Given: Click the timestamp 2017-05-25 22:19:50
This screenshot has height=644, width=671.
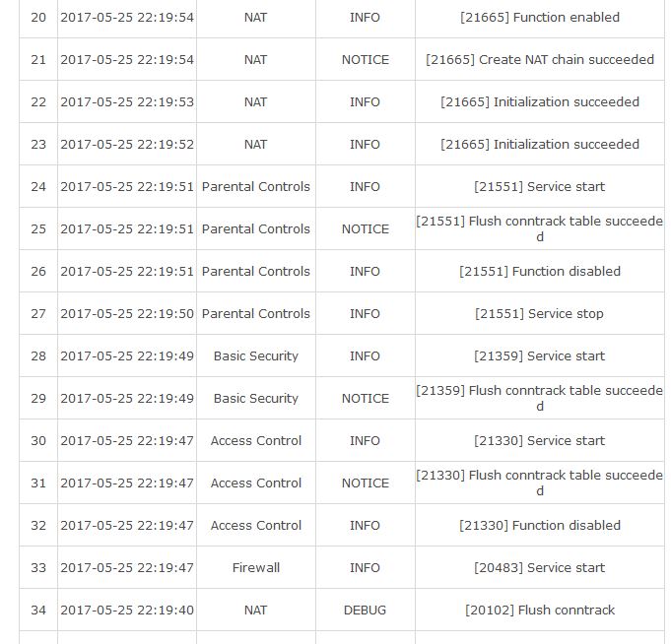Looking at the screenshot, I should (127, 314).
